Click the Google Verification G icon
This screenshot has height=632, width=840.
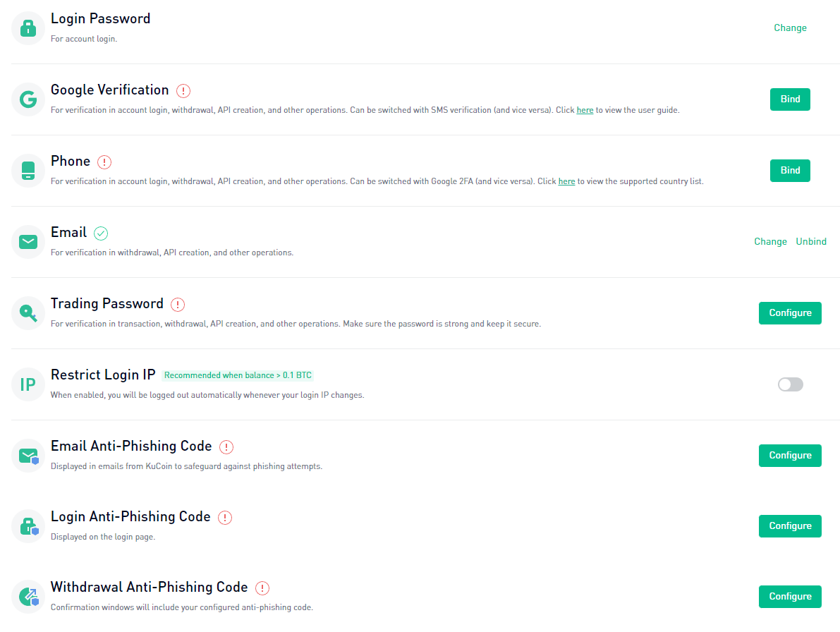tap(28, 99)
